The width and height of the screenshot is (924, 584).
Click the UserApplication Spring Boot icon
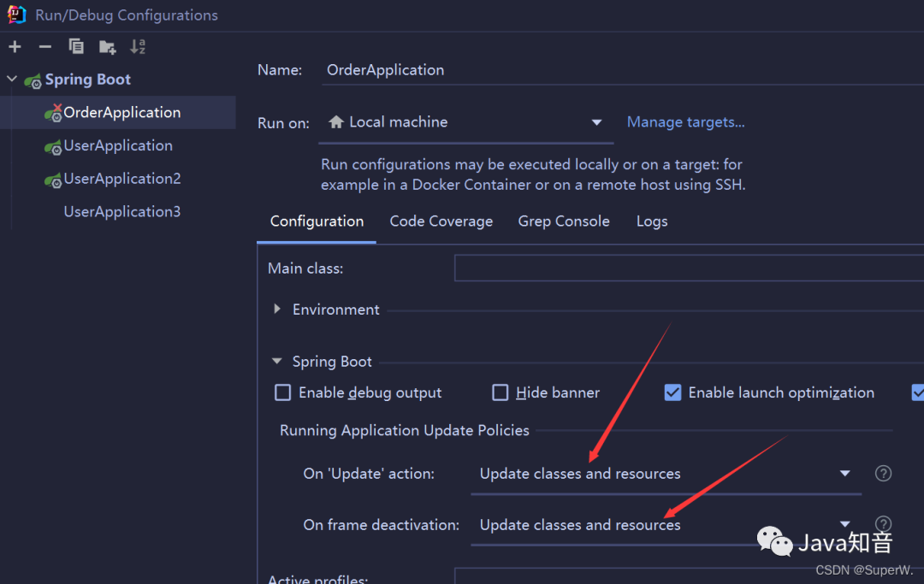pyautogui.click(x=53, y=146)
